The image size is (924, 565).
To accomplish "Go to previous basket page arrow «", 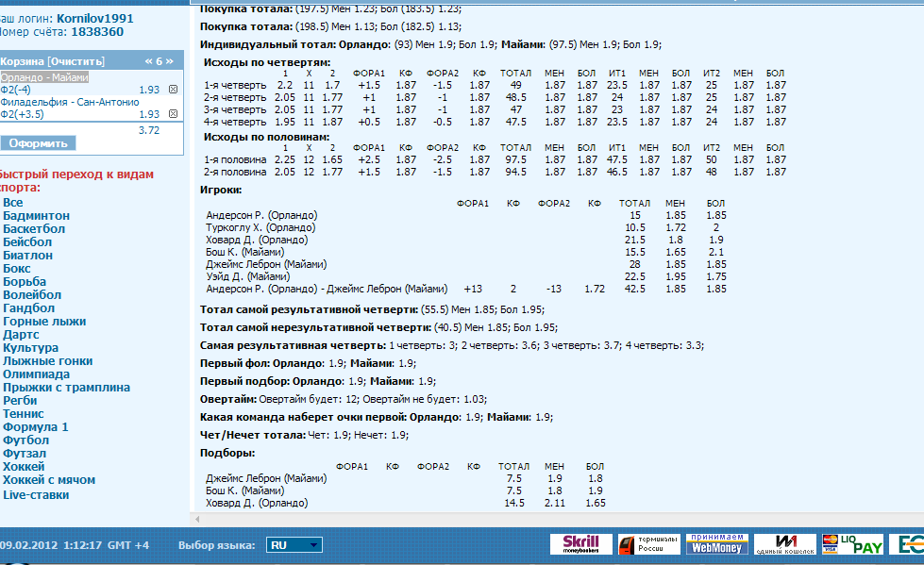I will point(148,61).
